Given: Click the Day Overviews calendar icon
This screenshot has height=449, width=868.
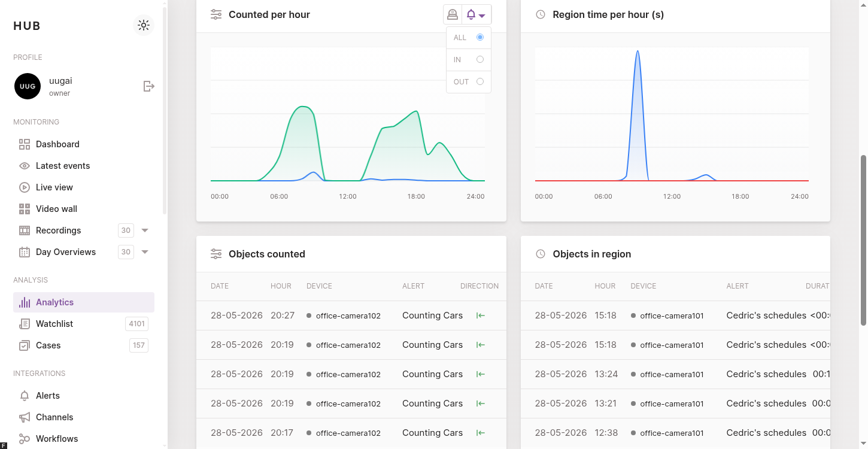Looking at the screenshot, I should tap(25, 252).
